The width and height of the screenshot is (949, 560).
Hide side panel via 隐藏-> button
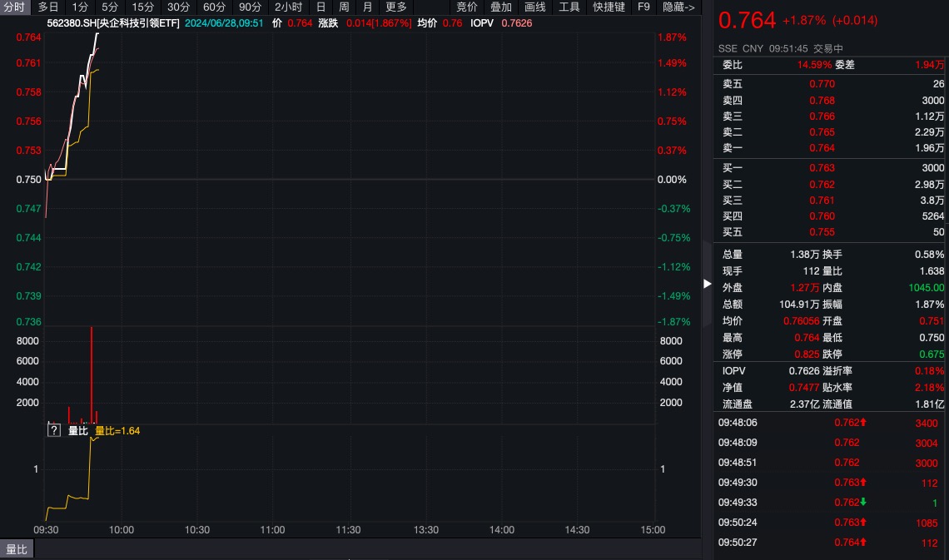tap(678, 7)
